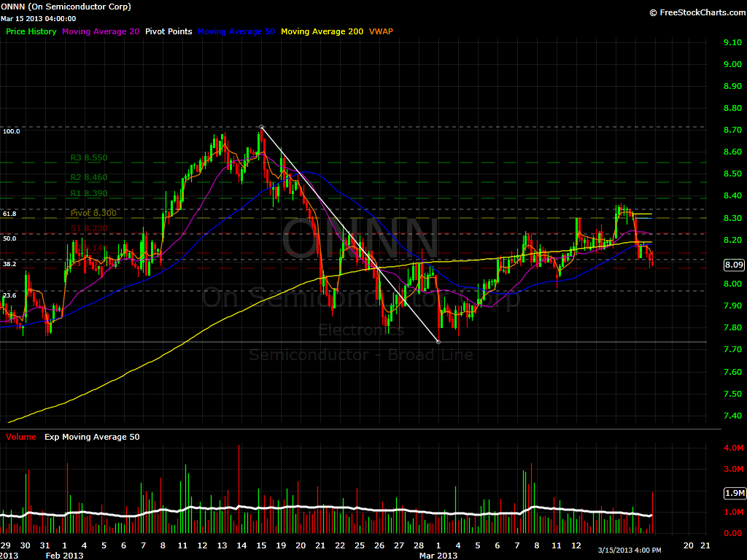Select the 61.8 Fibonacci retracement label
Screen dimensions: 747x560
tap(9, 214)
